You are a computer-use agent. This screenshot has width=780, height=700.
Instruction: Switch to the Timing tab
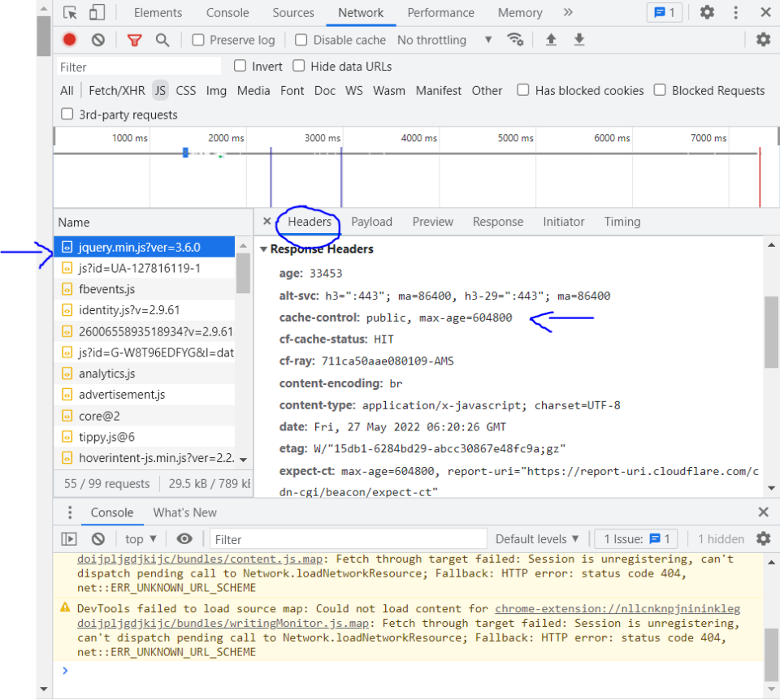point(622,222)
